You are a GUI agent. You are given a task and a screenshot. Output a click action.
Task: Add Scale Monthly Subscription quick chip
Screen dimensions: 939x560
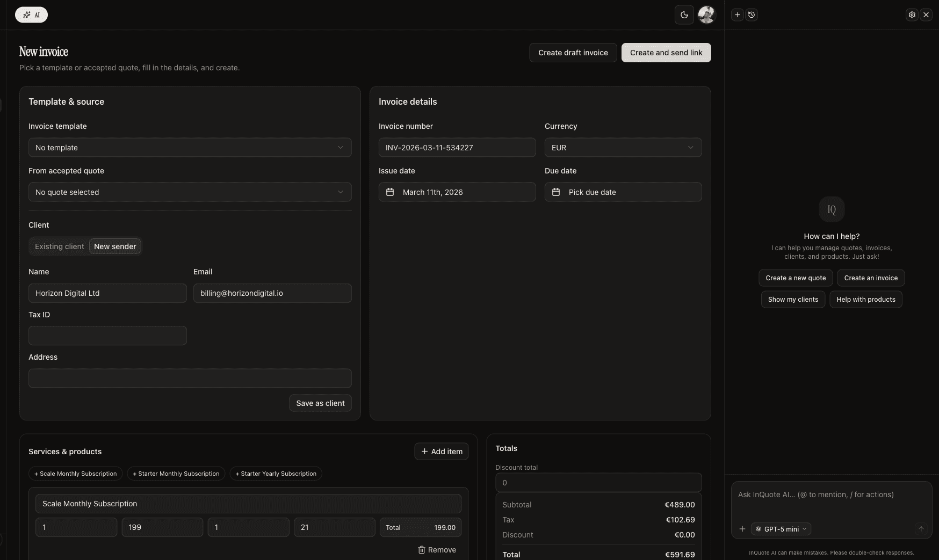[76, 474]
